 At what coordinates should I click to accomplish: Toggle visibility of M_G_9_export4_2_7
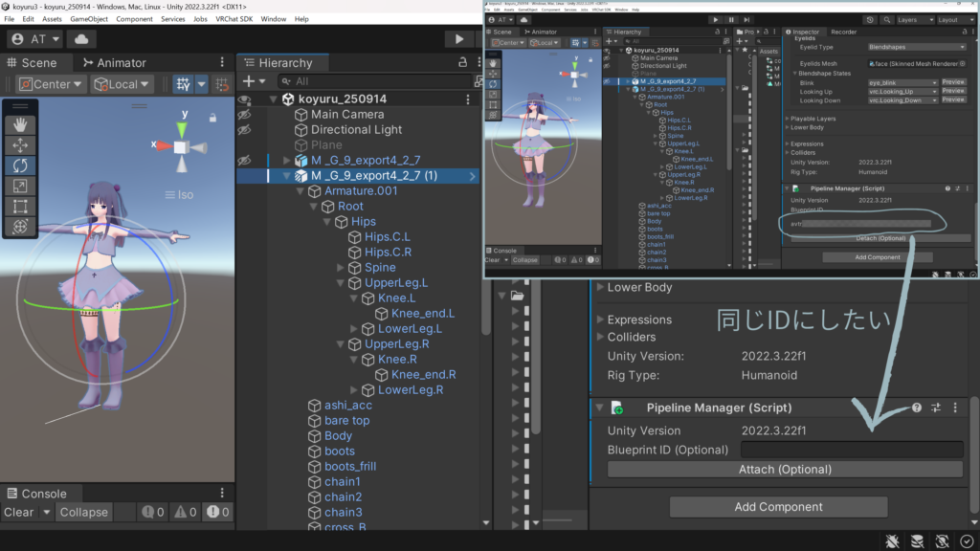pyautogui.click(x=244, y=160)
